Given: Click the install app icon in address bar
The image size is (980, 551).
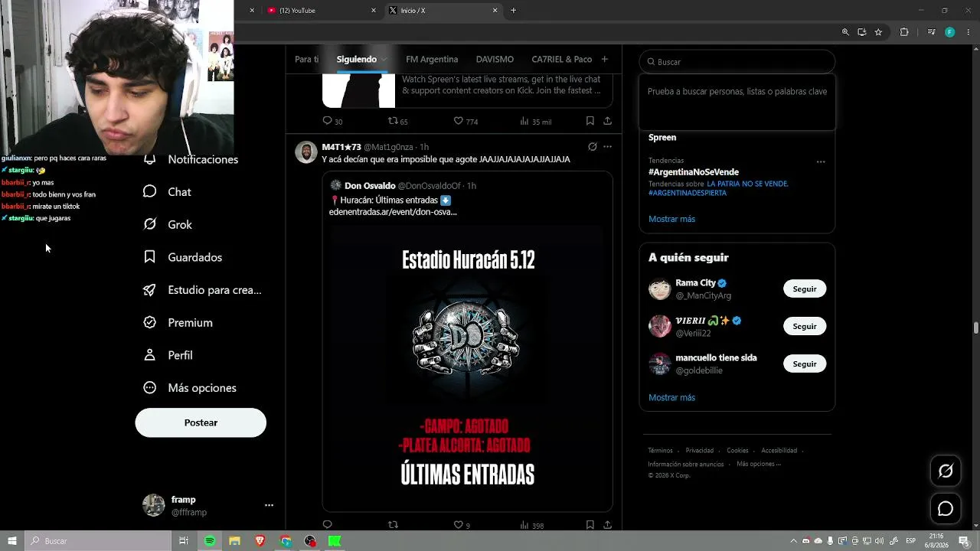Looking at the screenshot, I should pos(861,32).
